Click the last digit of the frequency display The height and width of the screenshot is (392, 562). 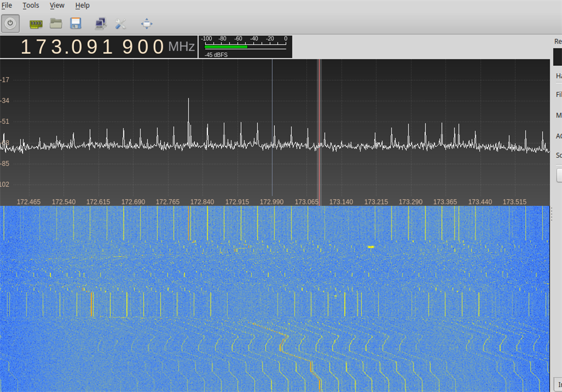pyautogui.click(x=159, y=47)
